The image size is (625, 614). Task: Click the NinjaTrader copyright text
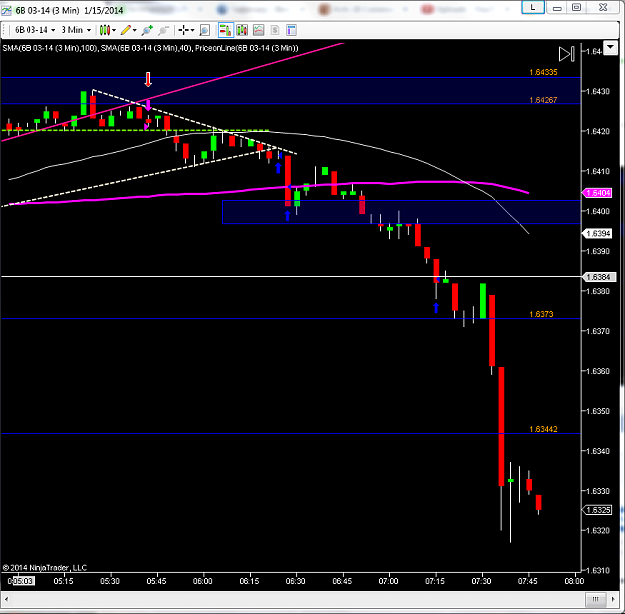(x=45, y=567)
